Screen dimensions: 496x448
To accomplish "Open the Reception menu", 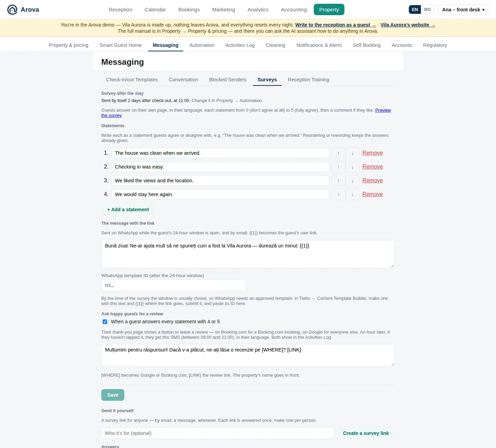I will tap(120, 10).
